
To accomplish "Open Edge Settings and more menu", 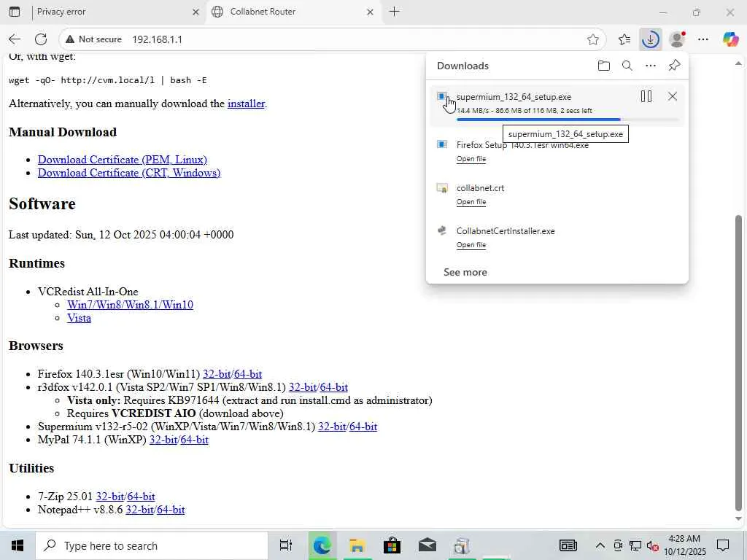I will point(703,39).
